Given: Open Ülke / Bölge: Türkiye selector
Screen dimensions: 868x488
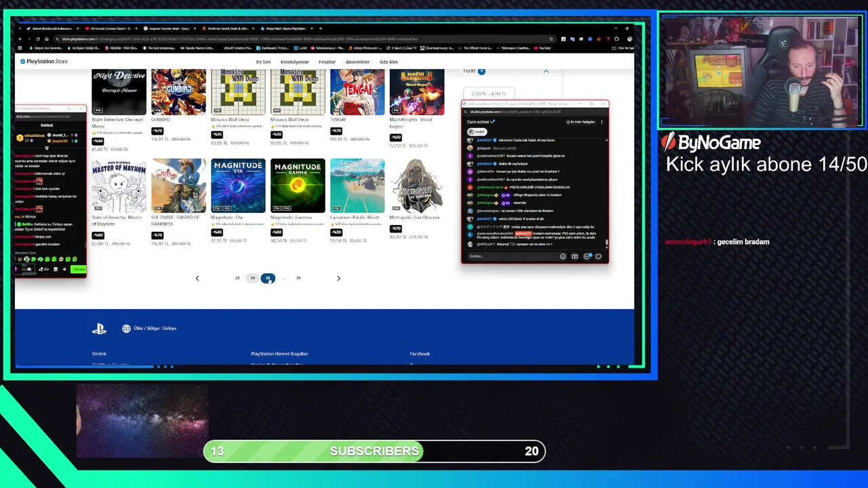Looking at the screenshot, I should click(149, 329).
